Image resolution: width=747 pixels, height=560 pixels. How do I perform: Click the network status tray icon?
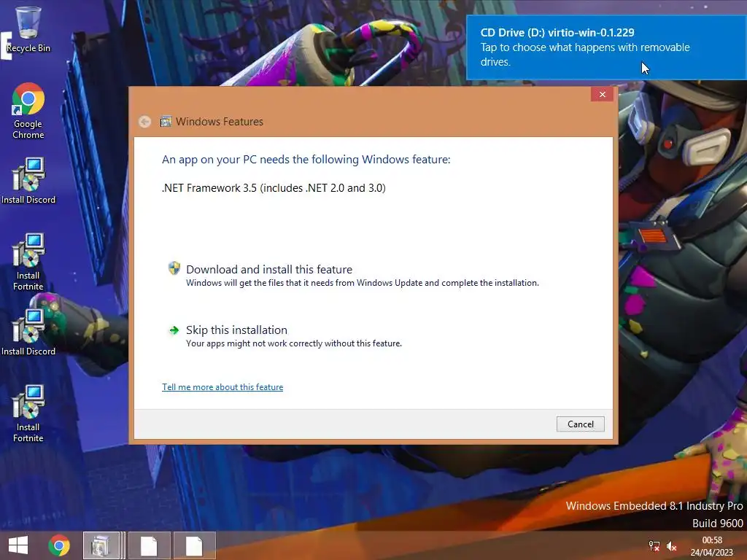point(654,545)
